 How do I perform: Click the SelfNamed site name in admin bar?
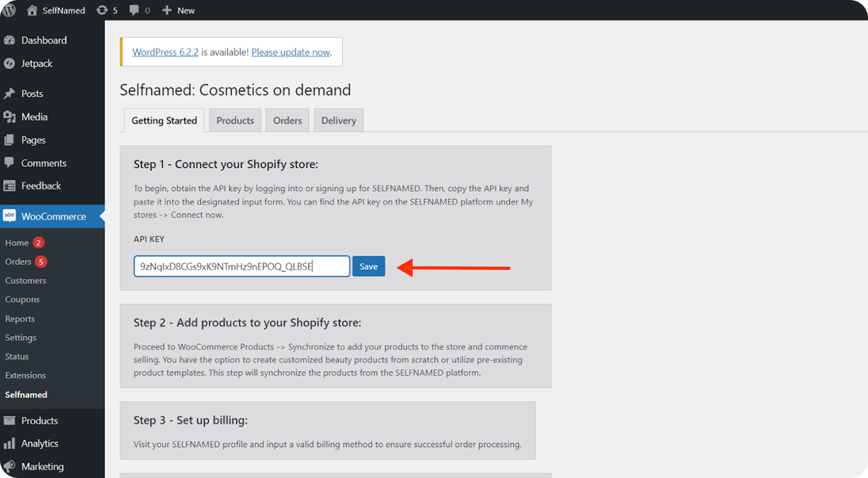pyautogui.click(x=64, y=10)
